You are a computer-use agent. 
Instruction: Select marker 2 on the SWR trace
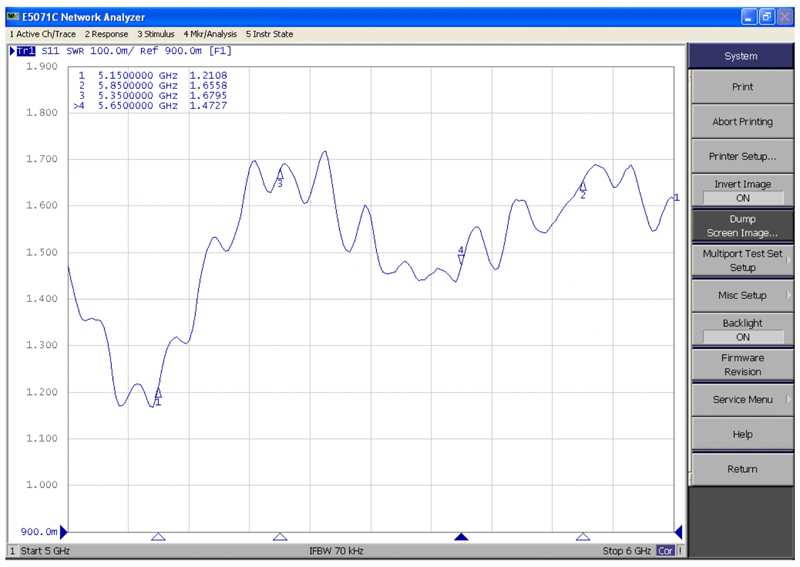coord(583,186)
